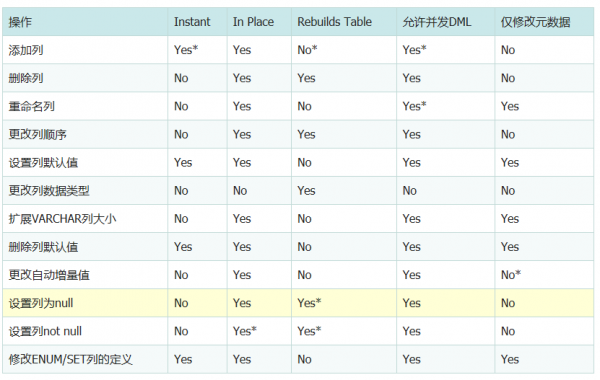Image resolution: width=600 pixels, height=380 pixels.
Task: Click the 更改自动增量值 row label
Action: (49, 275)
